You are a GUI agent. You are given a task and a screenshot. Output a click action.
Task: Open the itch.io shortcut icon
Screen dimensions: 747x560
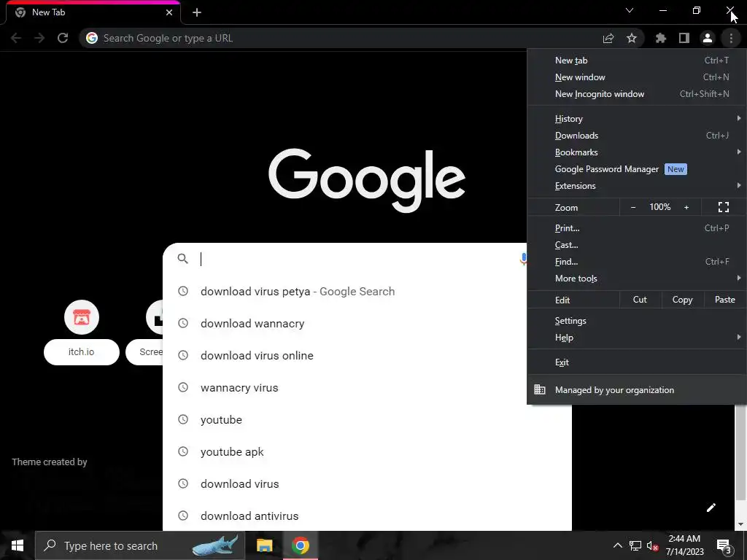[82, 317]
